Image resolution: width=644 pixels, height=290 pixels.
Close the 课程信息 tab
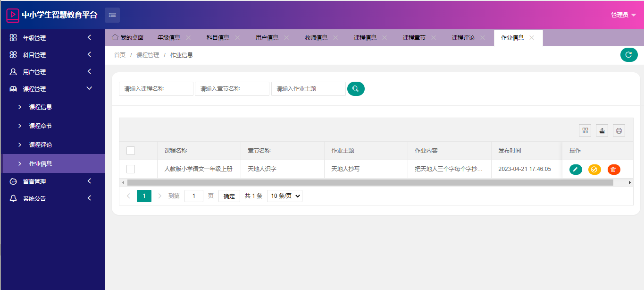(385, 38)
